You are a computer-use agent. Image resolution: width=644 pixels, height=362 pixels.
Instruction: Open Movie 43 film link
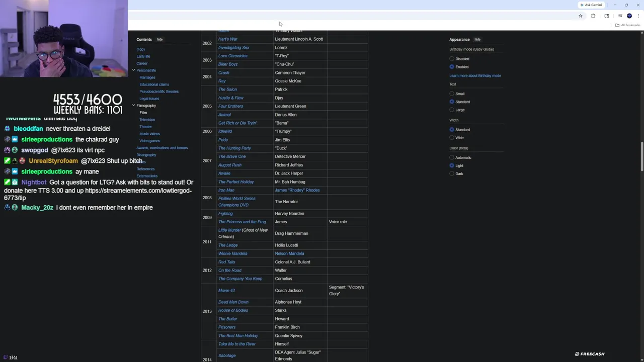pos(226,291)
